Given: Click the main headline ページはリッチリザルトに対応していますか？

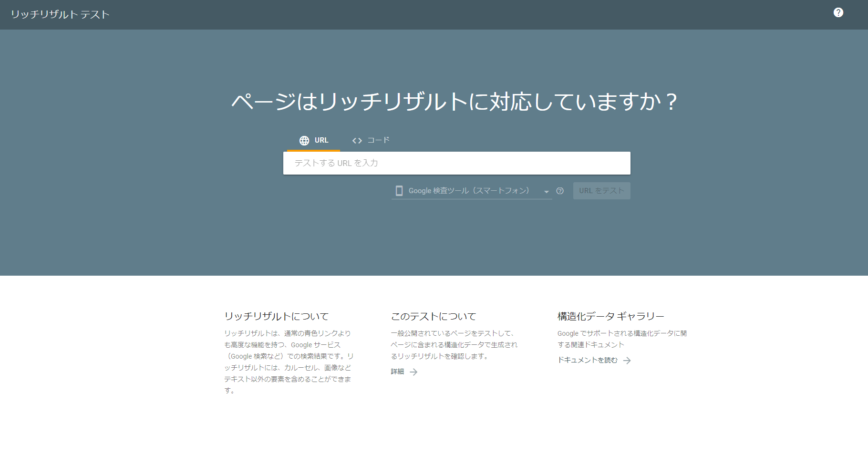Looking at the screenshot, I should (454, 102).
